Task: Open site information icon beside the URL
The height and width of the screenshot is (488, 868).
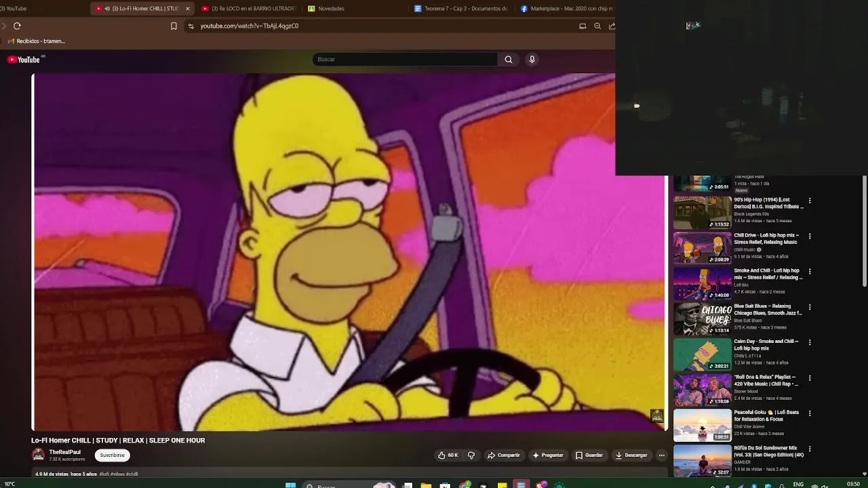Action: pyautogui.click(x=191, y=26)
